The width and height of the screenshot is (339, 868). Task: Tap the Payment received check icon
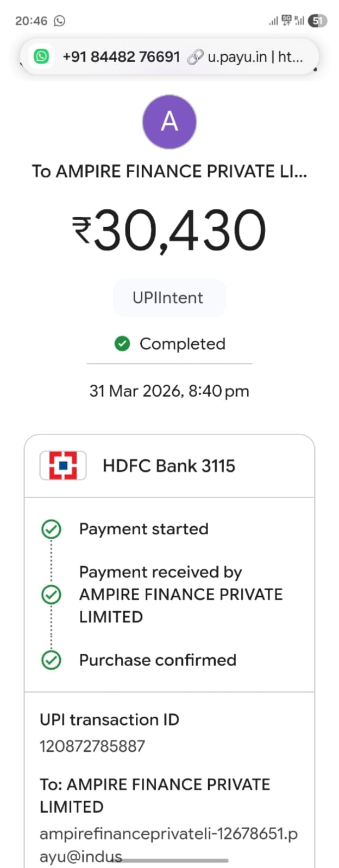pyautogui.click(x=51, y=595)
